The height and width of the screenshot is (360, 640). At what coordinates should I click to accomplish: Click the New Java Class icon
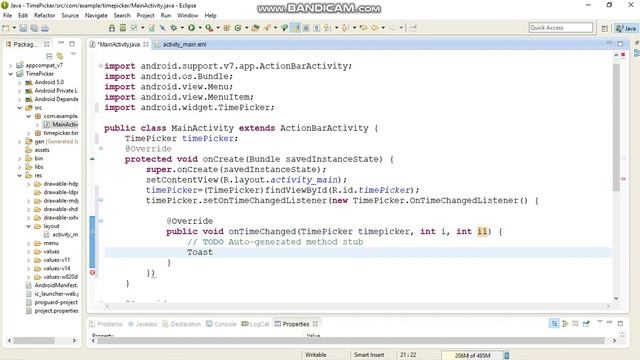[238, 28]
